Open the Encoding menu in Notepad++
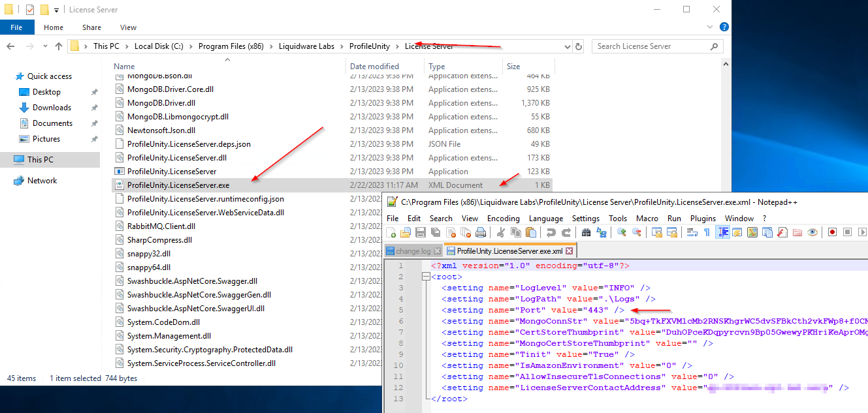868x413 pixels. [504, 218]
